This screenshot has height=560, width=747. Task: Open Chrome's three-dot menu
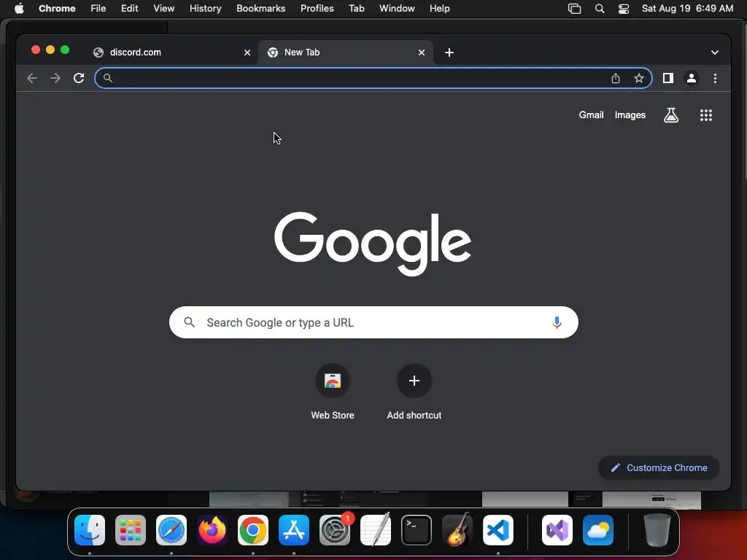point(715,78)
